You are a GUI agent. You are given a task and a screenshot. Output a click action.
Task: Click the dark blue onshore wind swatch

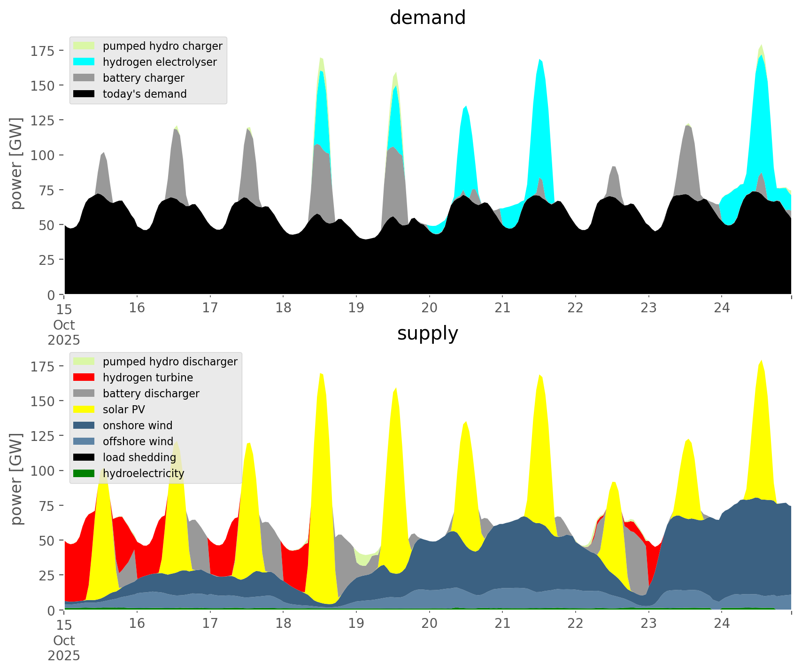pyautogui.click(x=84, y=425)
